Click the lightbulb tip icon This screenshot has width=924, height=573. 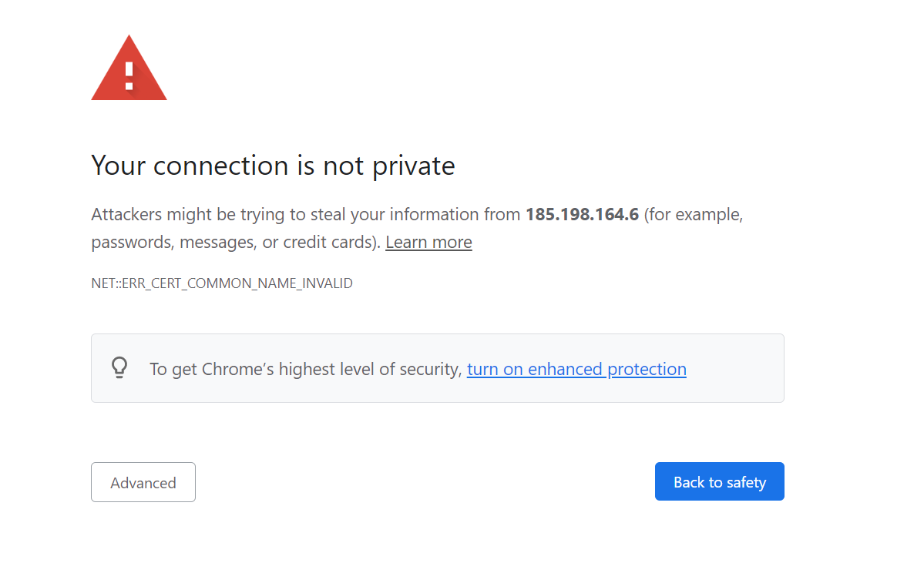click(119, 367)
